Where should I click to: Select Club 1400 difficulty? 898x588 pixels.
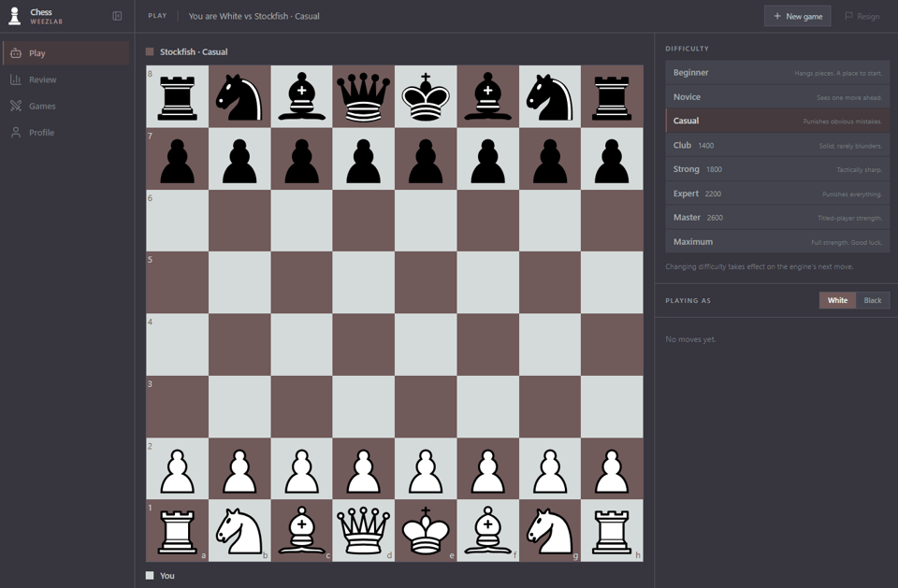(x=777, y=146)
